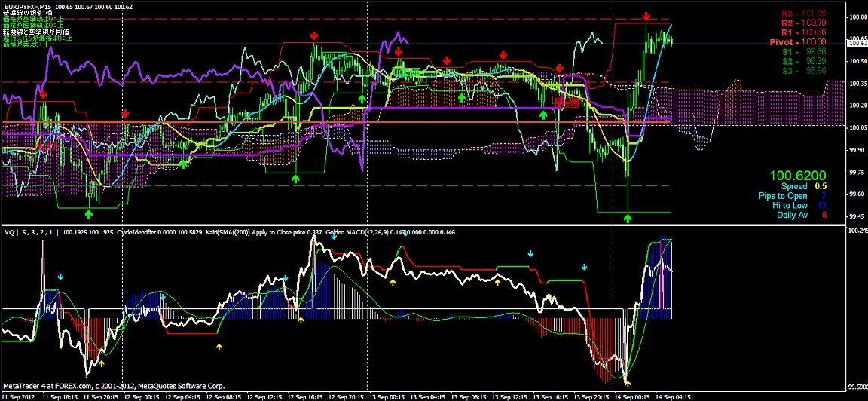Click the 12 Sep 16:15 time label
Image resolution: width=868 pixels, height=401 pixels.
pyautogui.click(x=306, y=397)
